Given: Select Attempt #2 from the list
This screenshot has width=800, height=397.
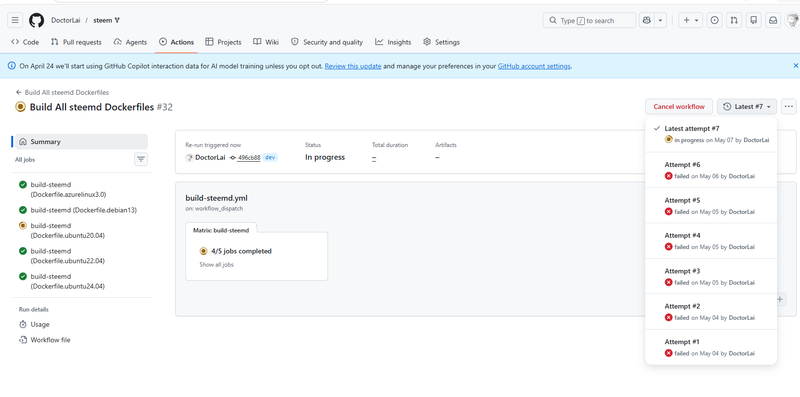Looking at the screenshot, I should (x=711, y=312).
